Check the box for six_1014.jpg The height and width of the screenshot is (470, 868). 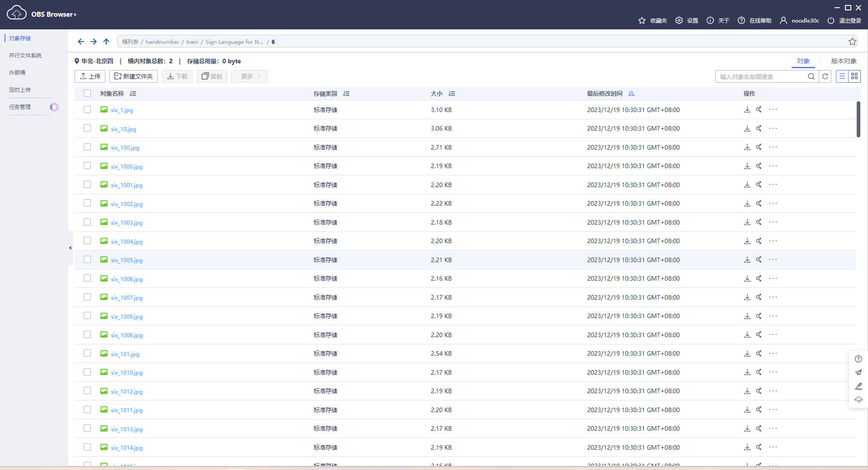point(87,447)
